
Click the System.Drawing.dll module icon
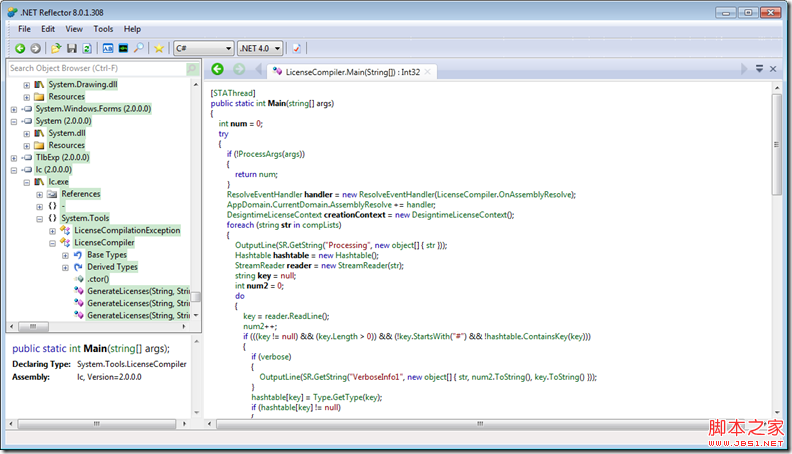(x=39, y=85)
